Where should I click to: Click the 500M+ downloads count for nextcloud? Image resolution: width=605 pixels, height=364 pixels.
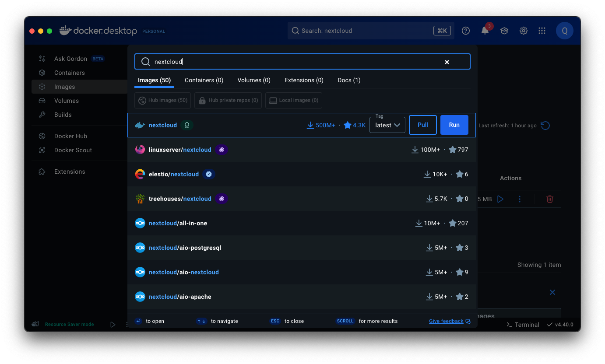(x=321, y=125)
